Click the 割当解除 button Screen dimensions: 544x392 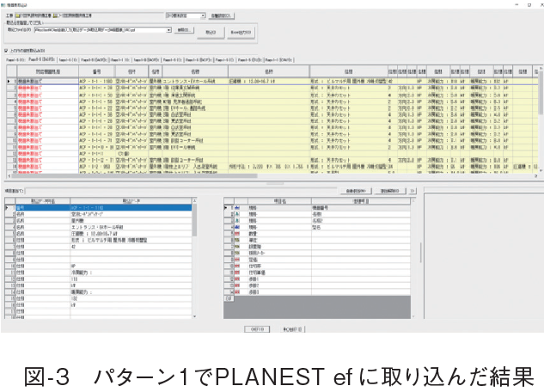390,191
